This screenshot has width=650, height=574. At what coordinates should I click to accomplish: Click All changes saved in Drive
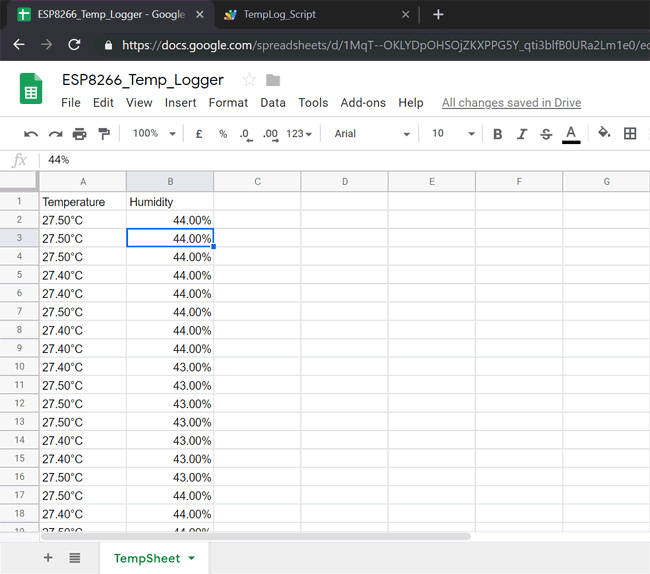tap(511, 103)
